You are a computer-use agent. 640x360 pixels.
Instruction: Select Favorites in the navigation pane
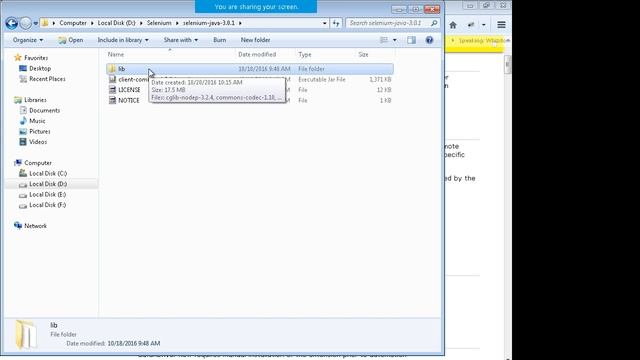[x=36, y=58]
